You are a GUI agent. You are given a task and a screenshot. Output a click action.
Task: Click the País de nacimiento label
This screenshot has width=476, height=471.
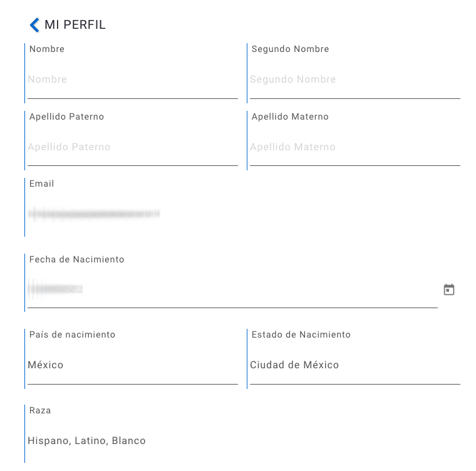click(x=72, y=334)
